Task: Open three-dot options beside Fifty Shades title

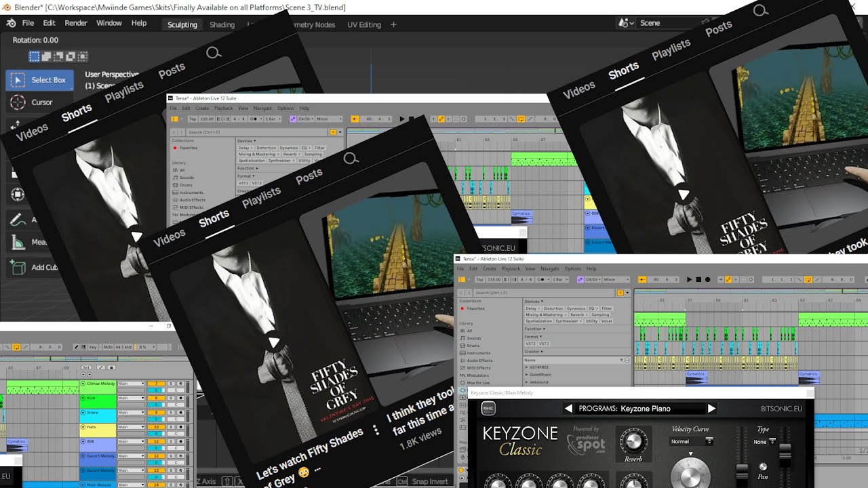Action: [376, 430]
